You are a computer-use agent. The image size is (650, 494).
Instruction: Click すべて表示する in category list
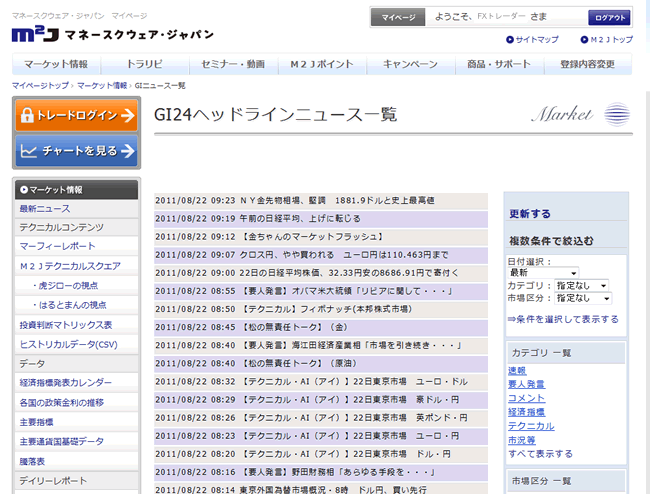pos(540,454)
